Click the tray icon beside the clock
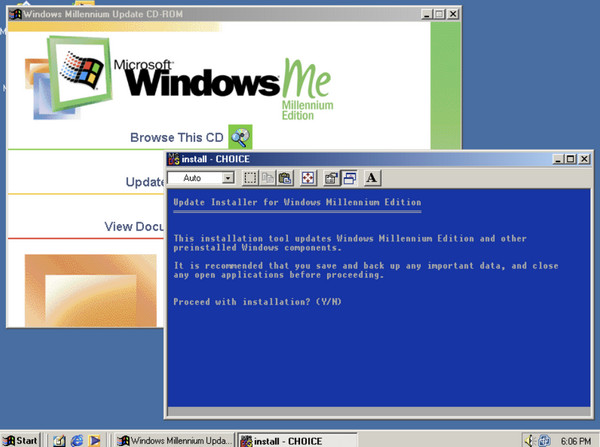The height and width of the screenshot is (447, 600). pyautogui.click(x=544, y=441)
